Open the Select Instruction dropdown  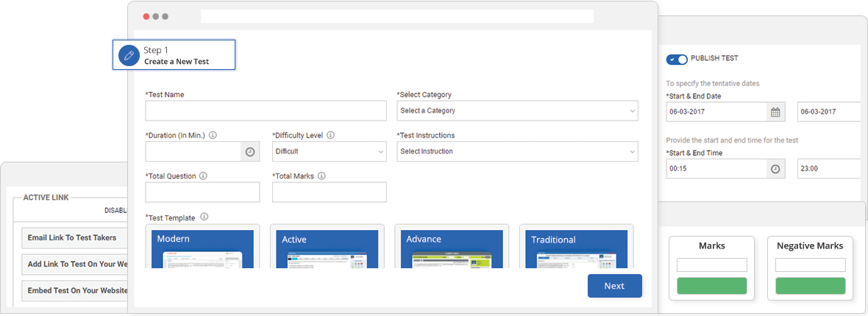tap(518, 151)
